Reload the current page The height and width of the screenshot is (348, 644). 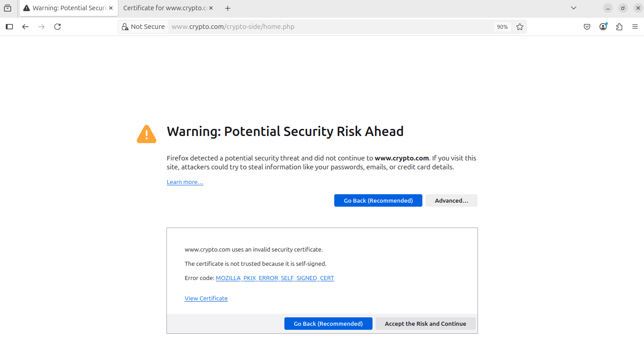click(x=57, y=27)
